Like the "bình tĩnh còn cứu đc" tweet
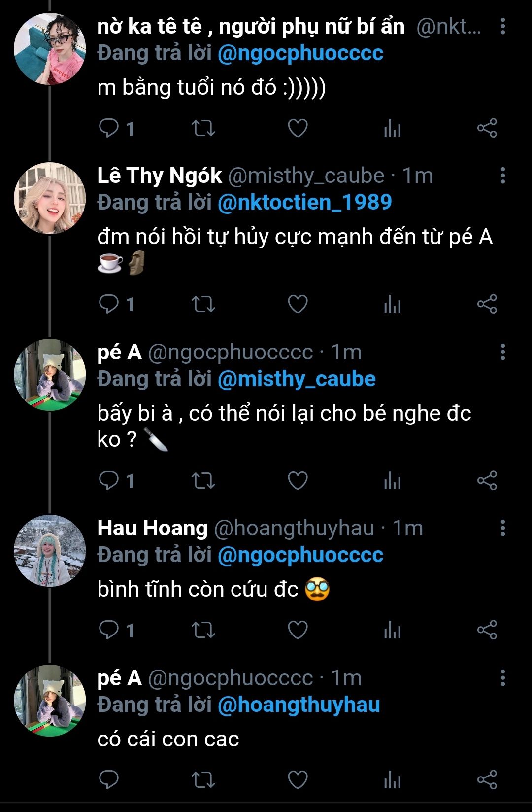 pos(298,630)
